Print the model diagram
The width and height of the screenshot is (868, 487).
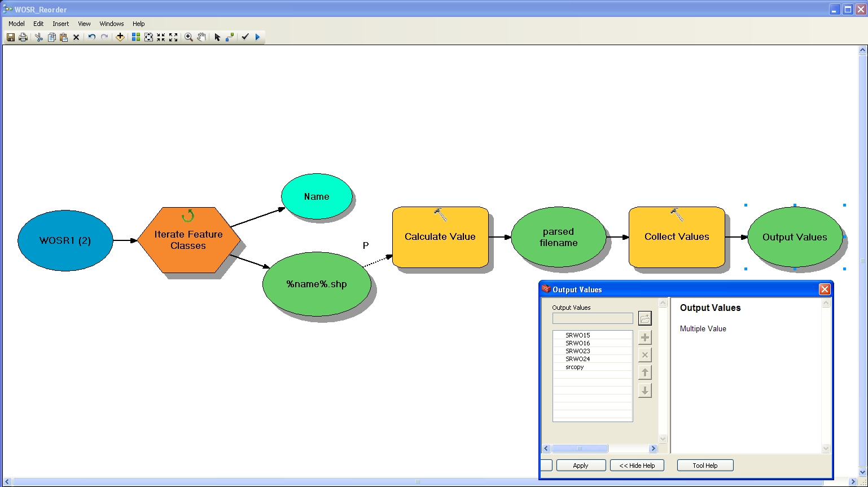point(23,37)
